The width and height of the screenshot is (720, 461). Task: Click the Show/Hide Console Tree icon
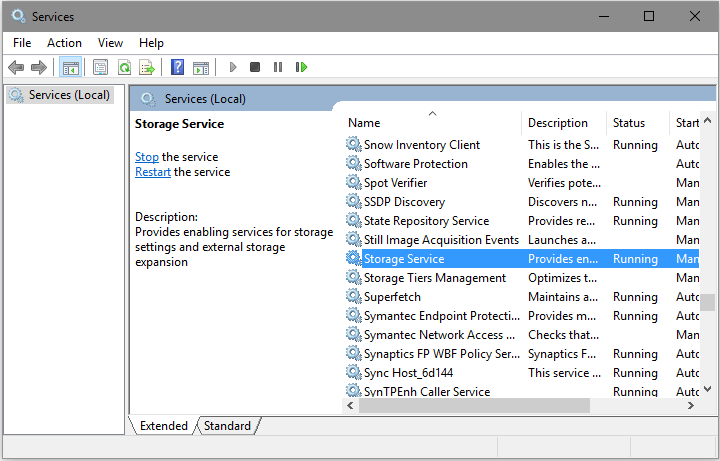[70, 67]
